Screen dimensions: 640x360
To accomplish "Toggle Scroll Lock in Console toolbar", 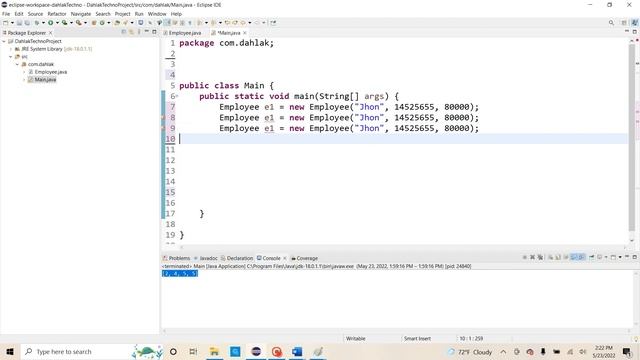I will [x=558, y=257].
